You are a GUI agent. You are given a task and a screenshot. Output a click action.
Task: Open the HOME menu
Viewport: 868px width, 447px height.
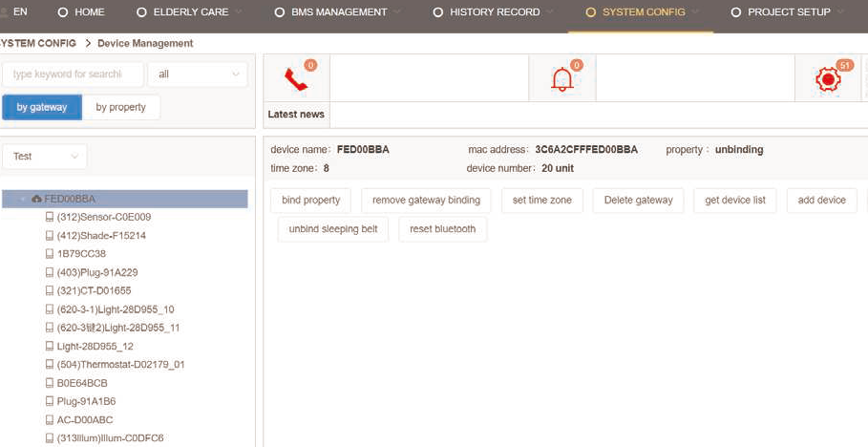tap(81, 12)
